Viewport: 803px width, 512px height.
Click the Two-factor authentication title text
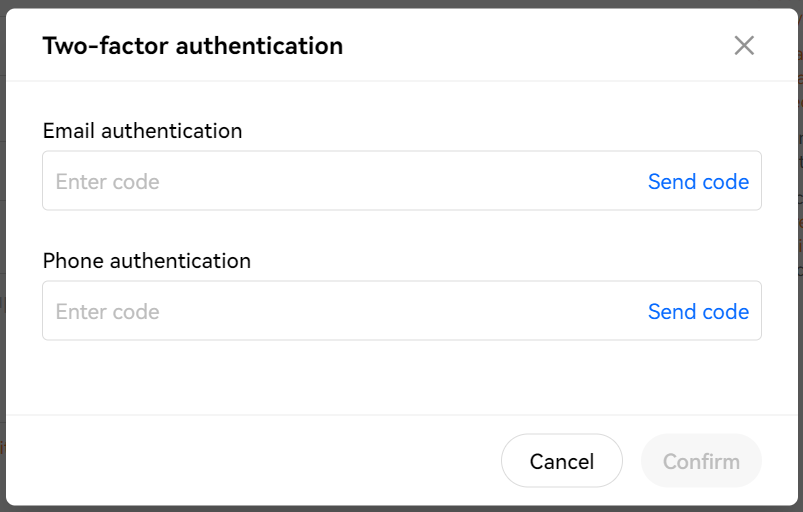[193, 46]
